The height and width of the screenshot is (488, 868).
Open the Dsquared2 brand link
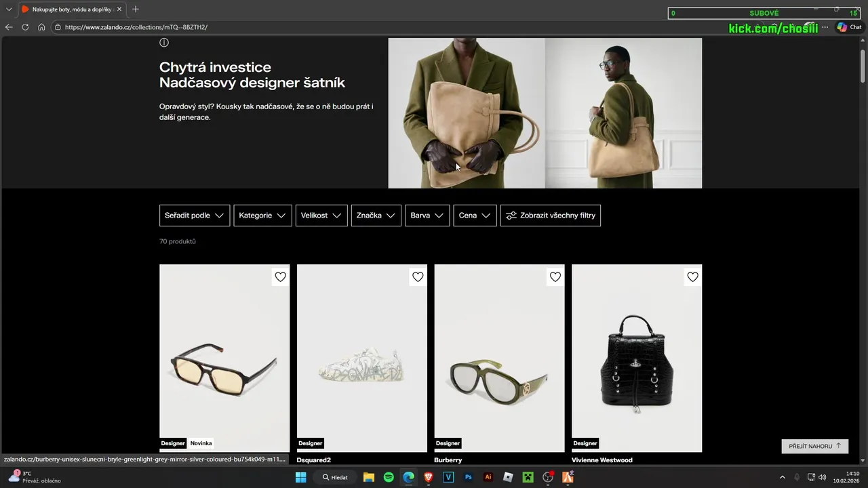point(314,460)
